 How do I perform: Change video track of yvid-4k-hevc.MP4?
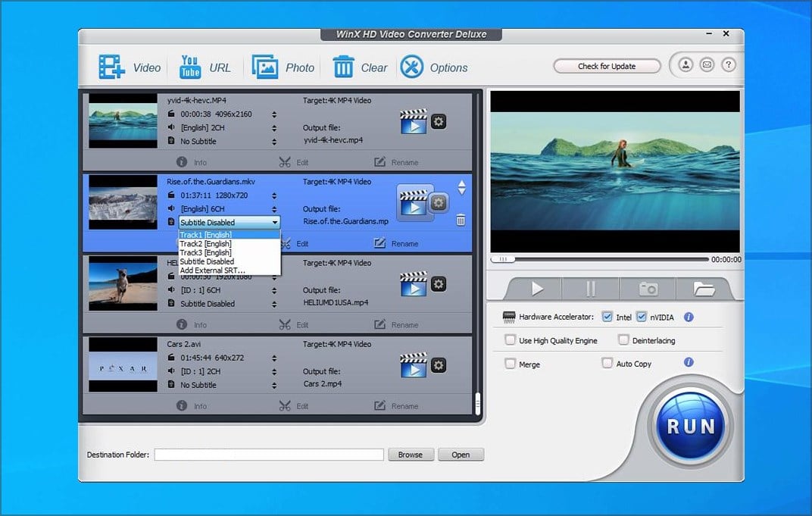[274, 114]
